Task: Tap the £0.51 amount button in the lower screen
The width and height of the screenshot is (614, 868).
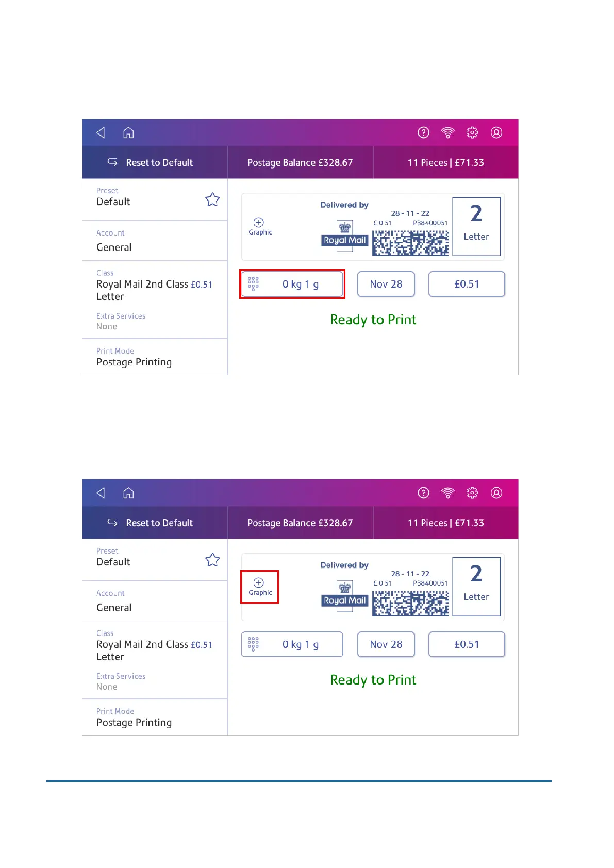Action: [x=467, y=644]
